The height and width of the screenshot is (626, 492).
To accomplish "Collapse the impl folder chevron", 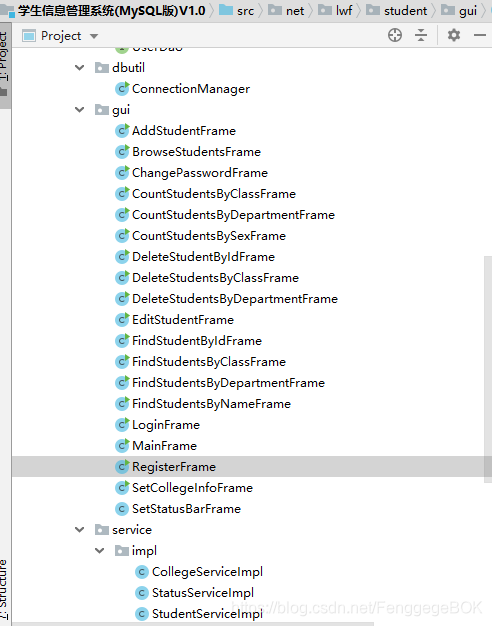I will point(99,551).
